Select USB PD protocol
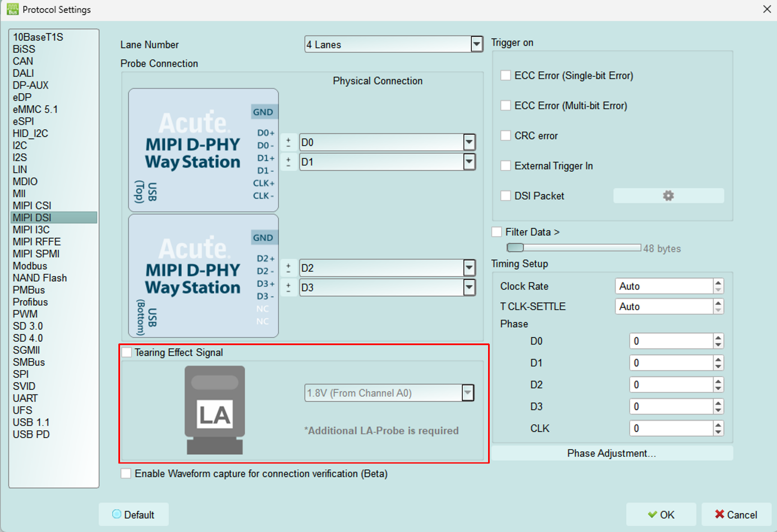Screen dimensions: 777x532 coord(54,434)
